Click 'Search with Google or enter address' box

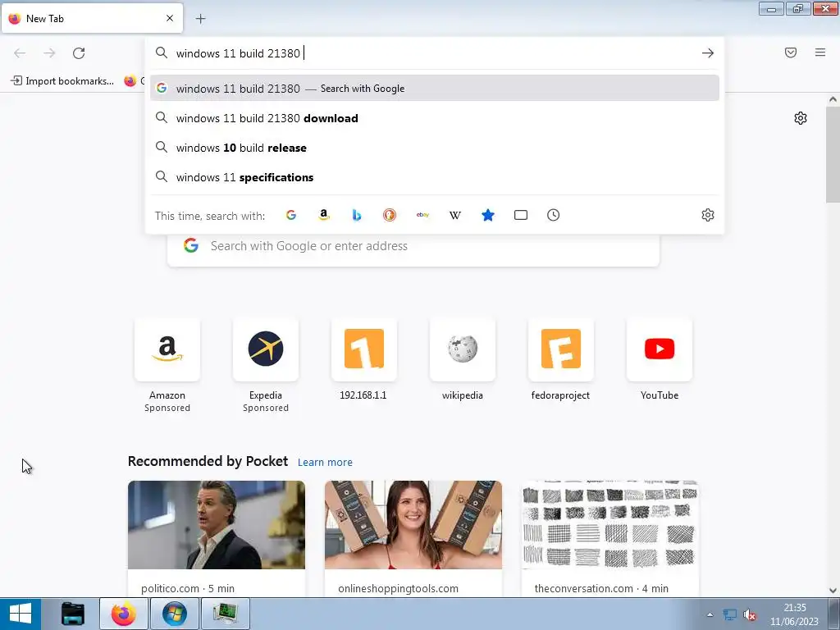[413, 246]
